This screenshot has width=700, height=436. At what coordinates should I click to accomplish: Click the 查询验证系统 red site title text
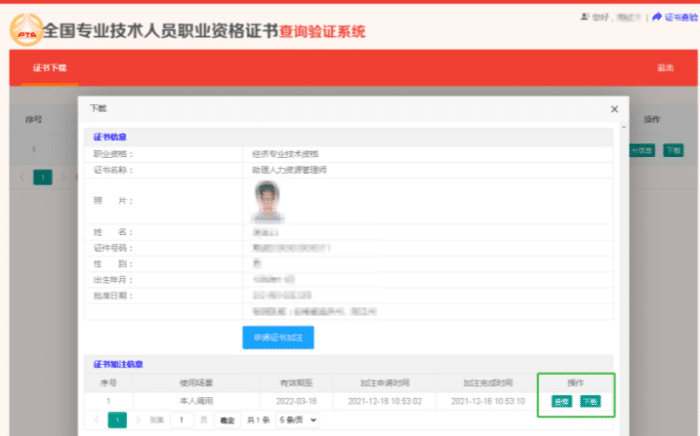pyautogui.click(x=322, y=31)
